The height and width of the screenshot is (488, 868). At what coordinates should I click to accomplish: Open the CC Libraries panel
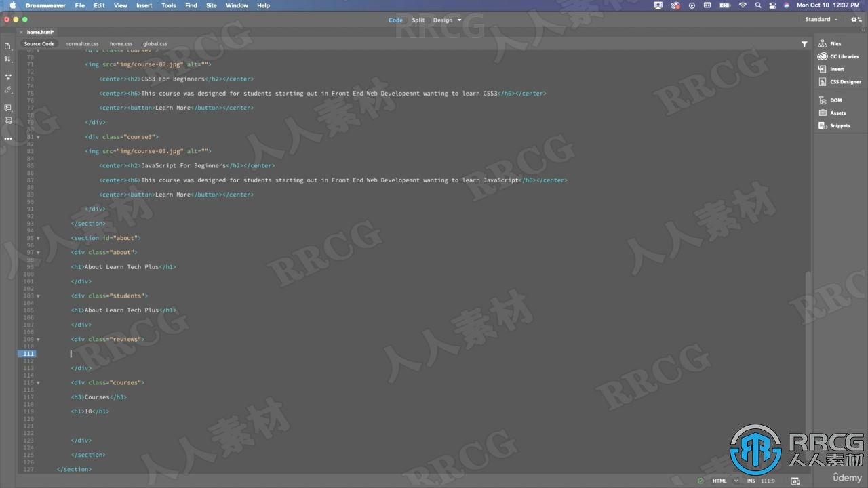point(838,57)
